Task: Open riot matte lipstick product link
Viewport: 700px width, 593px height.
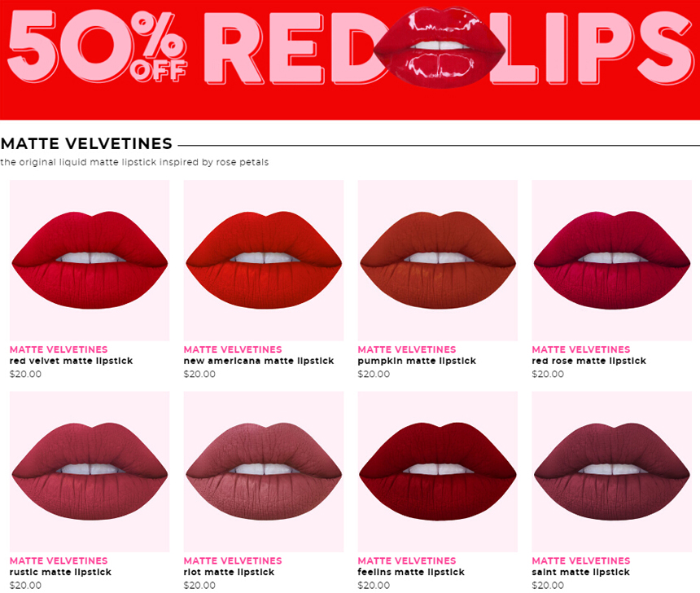Action: click(229, 572)
